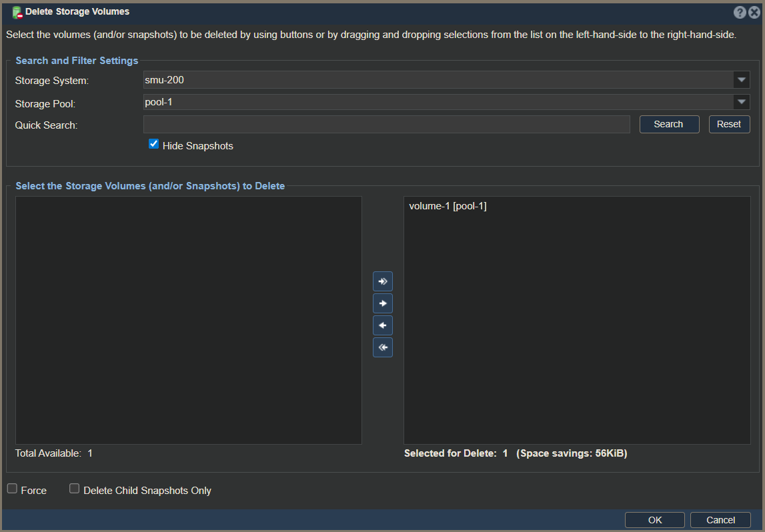Click the Delete Storage Volumes title icon
Viewport: 765px width, 532px height.
coord(17,12)
